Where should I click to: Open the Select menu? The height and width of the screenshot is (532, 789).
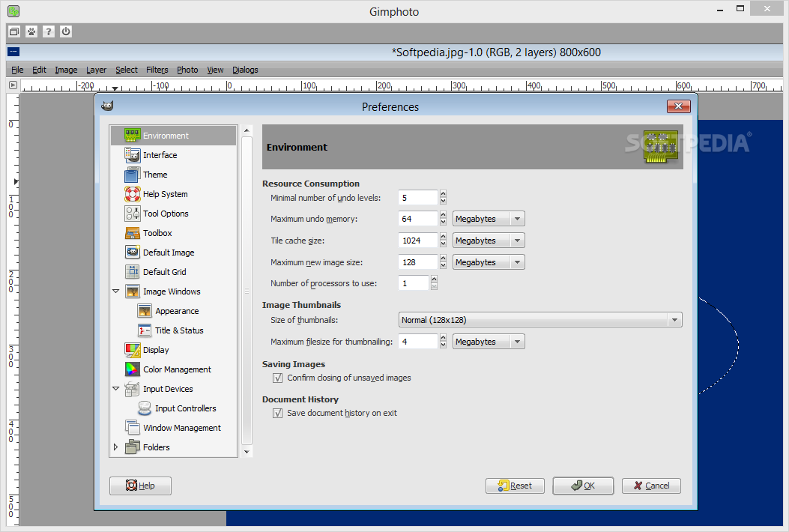(127, 70)
